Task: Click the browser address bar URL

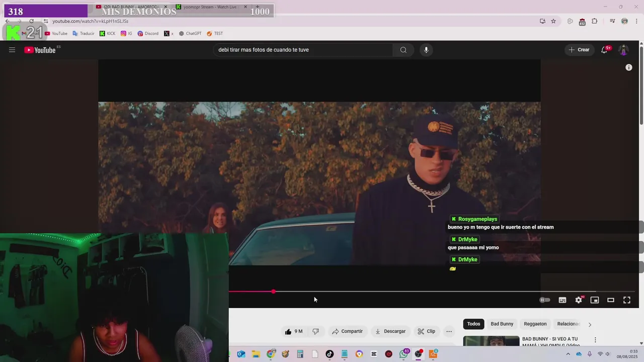Action: point(91,21)
